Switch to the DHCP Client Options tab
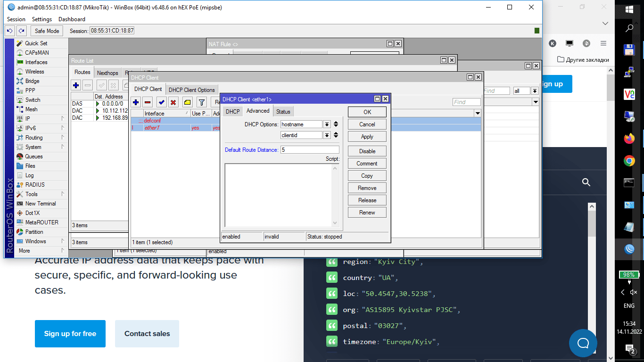 point(191,90)
